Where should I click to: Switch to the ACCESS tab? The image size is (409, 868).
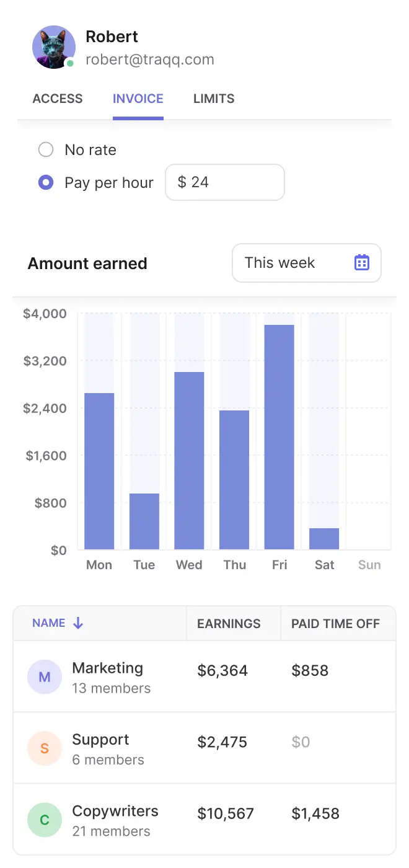pos(58,99)
